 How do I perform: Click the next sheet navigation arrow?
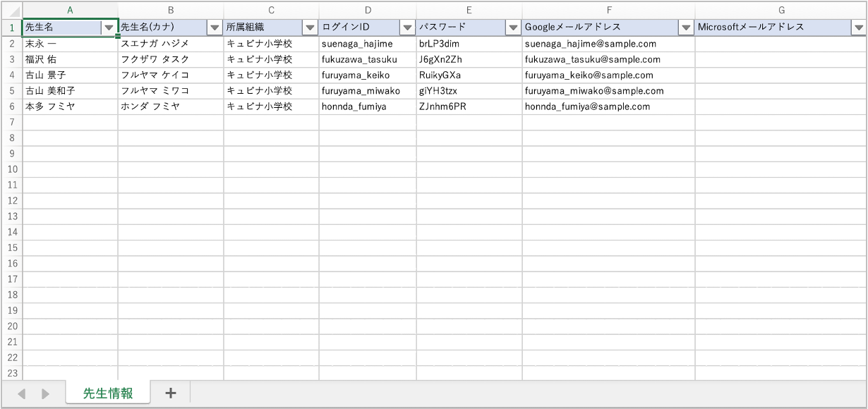pos(46,394)
